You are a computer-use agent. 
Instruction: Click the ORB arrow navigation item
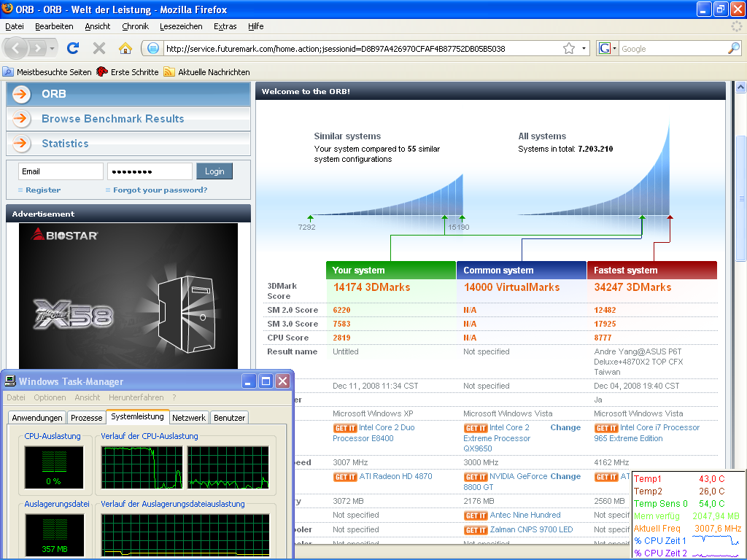coord(128,94)
